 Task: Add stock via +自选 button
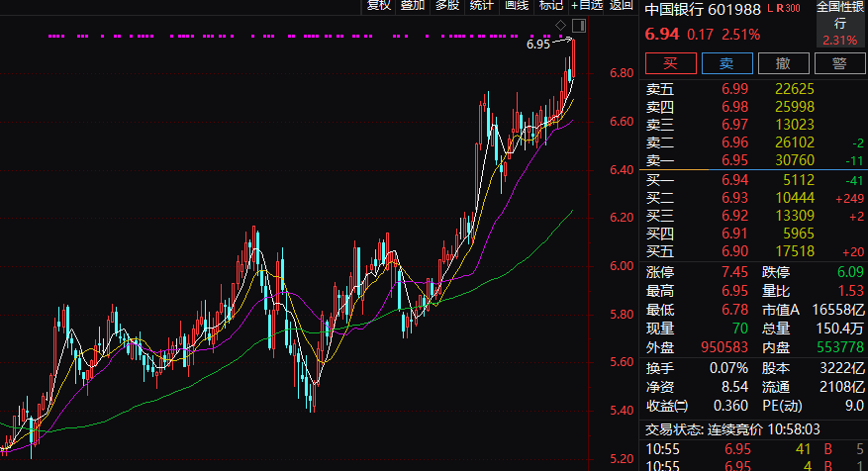pyautogui.click(x=586, y=6)
